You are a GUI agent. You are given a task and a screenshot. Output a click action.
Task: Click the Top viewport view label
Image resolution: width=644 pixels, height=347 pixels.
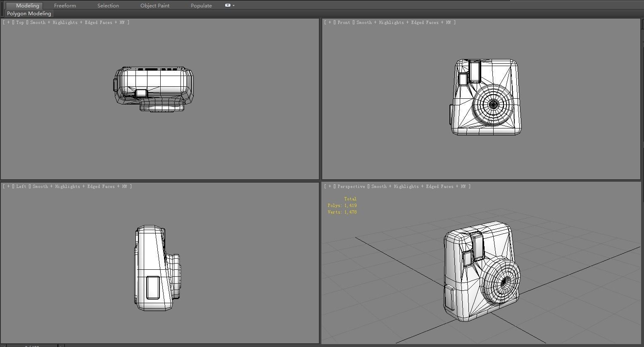pyautogui.click(x=20, y=22)
